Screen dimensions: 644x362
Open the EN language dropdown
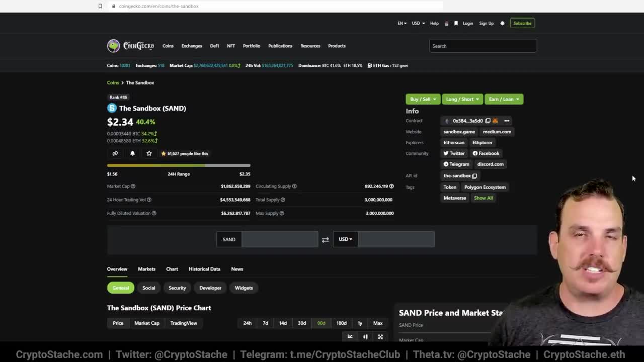[402, 23]
